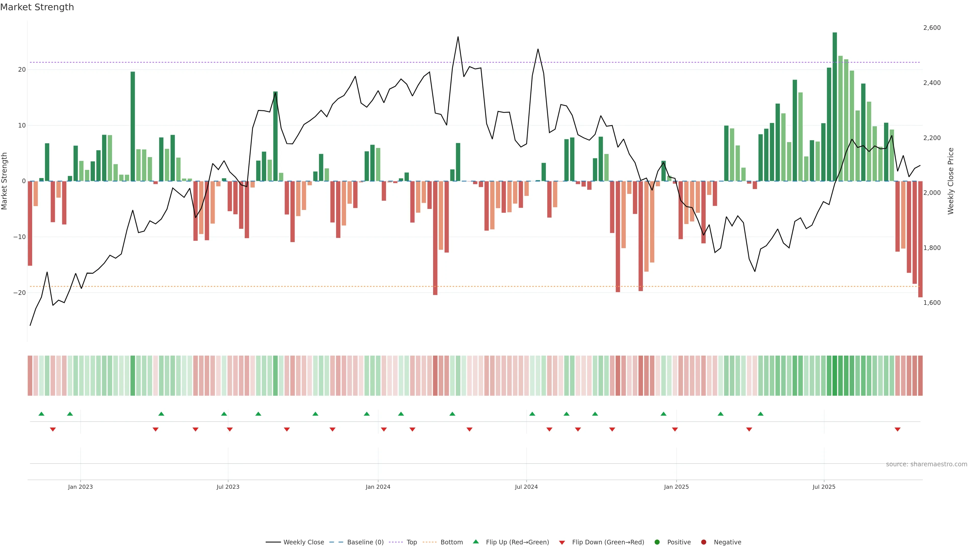Click the highest peak of the Weekly Close line
This screenshot has width=980, height=551.
(x=458, y=37)
